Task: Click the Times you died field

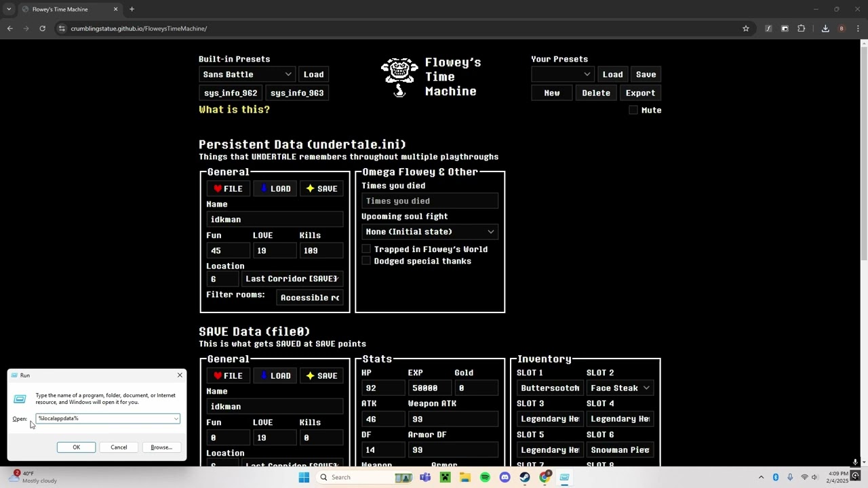Action: click(430, 201)
